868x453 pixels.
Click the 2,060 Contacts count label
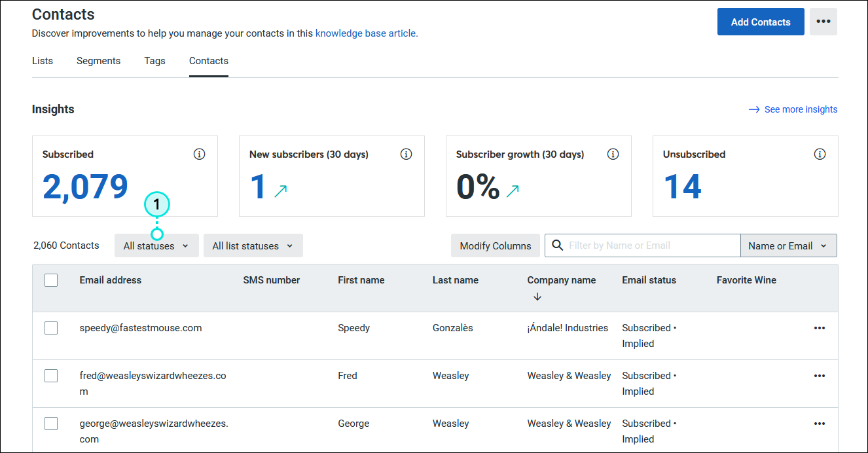click(x=66, y=245)
